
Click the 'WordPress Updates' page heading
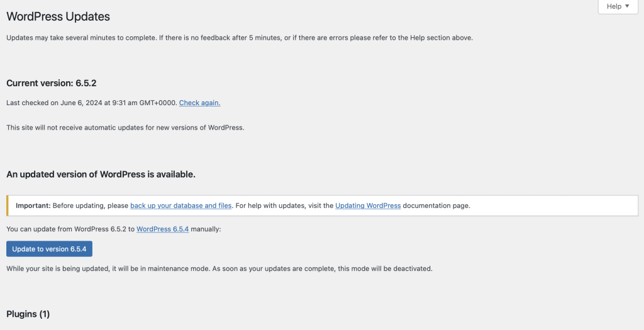pos(58,16)
